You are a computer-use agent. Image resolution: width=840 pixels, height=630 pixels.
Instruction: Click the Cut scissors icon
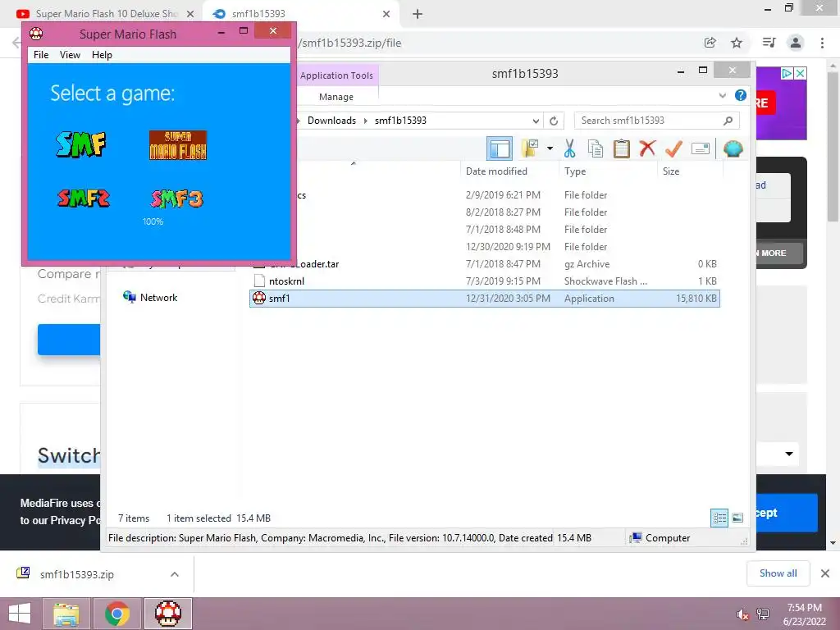coord(569,148)
